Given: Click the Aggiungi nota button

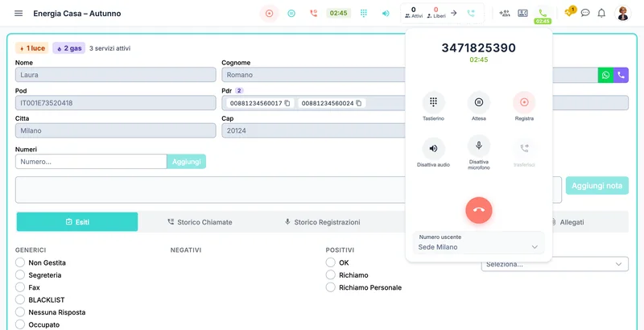Looking at the screenshot, I should 597,185.
